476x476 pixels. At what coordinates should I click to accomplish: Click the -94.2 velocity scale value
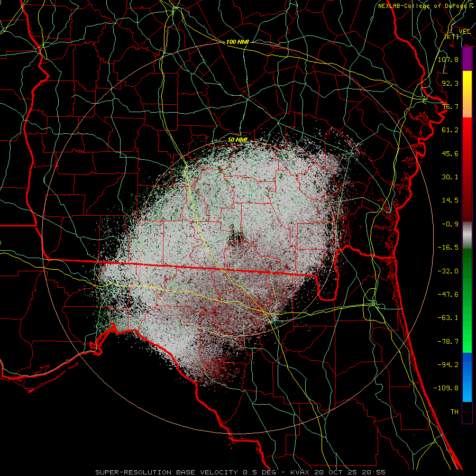click(448, 364)
